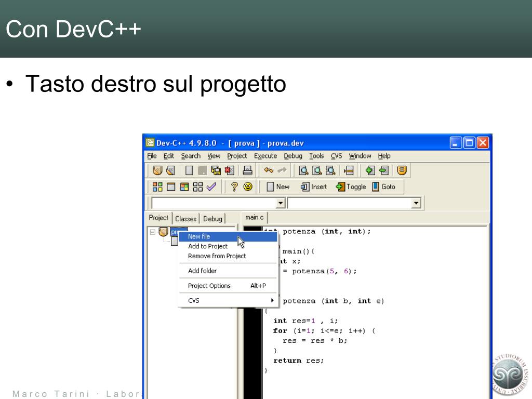Close file via red X toolbar icon

point(229,170)
